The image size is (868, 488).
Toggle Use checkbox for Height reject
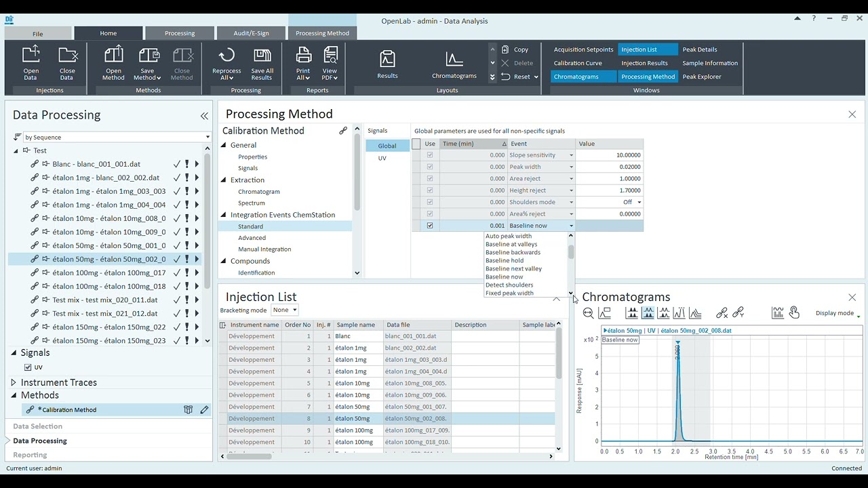(430, 190)
